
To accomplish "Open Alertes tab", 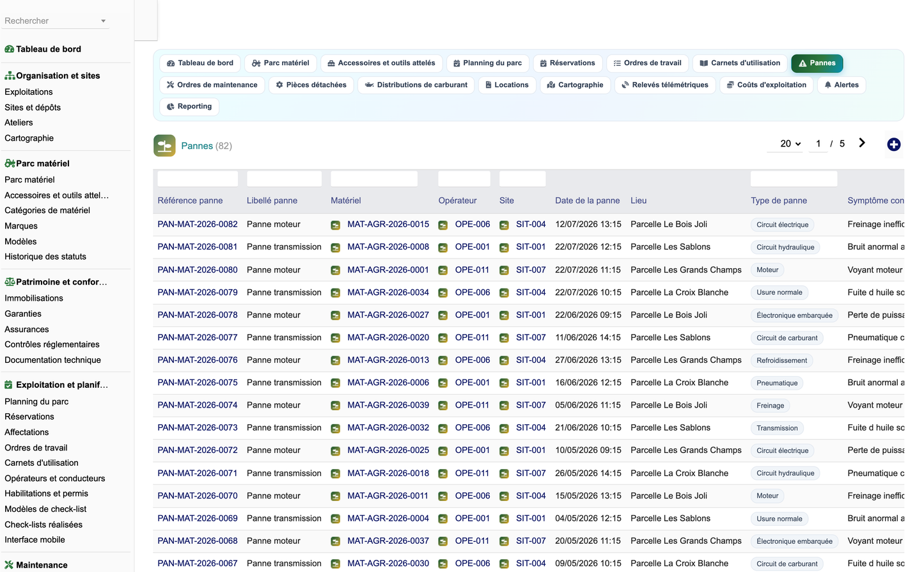I will (841, 85).
